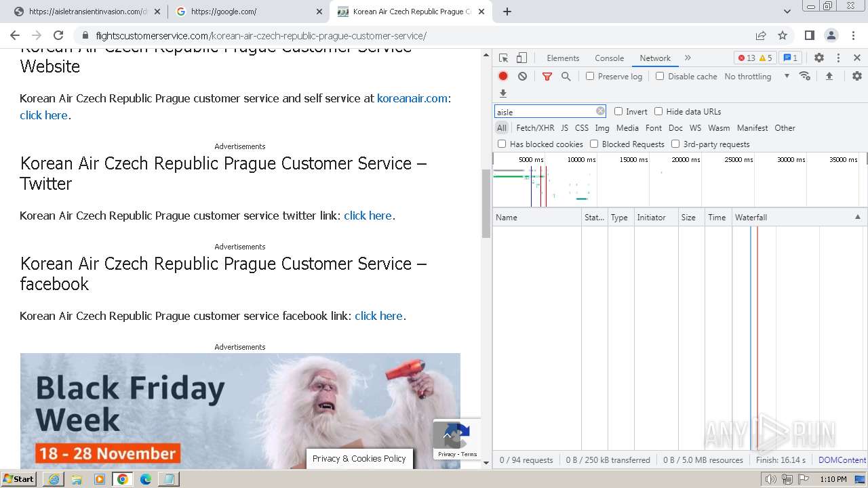The image size is (868, 488).
Task: Check 3rd-party requests option
Action: tap(675, 144)
